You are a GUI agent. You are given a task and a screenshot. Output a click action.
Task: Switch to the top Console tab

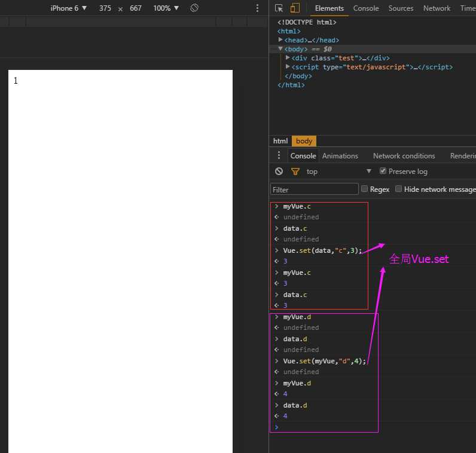tap(366, 8)
